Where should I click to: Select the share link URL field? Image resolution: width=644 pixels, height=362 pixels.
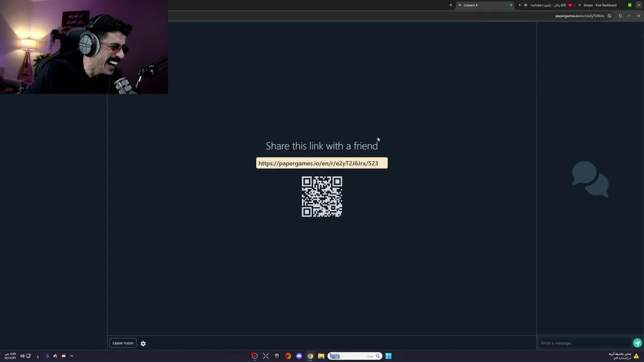point(322,163)
